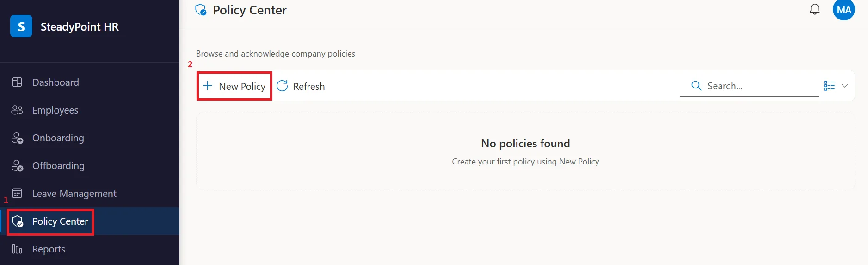Click the Policy Center page title
The image size is (868, 265).
pyautogui.click(x=250, y=10)
